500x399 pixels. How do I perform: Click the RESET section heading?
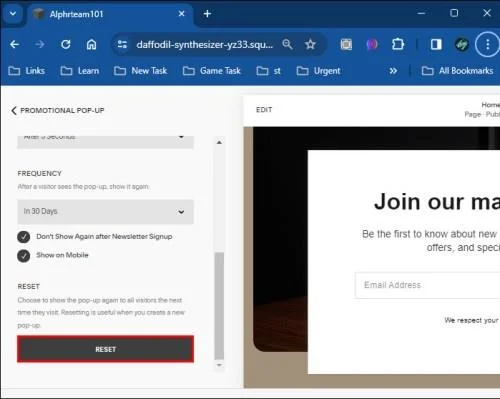click(29, 286)
